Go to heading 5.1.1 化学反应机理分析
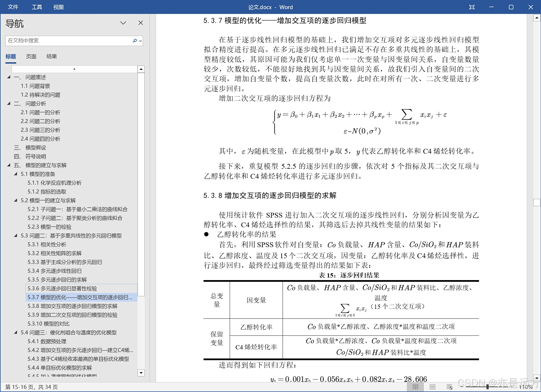This screenshot has width=541, height=392. click(55, 183)
